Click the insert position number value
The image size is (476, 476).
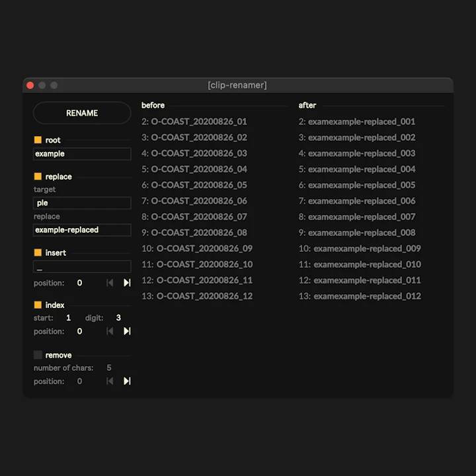[80, 283]
